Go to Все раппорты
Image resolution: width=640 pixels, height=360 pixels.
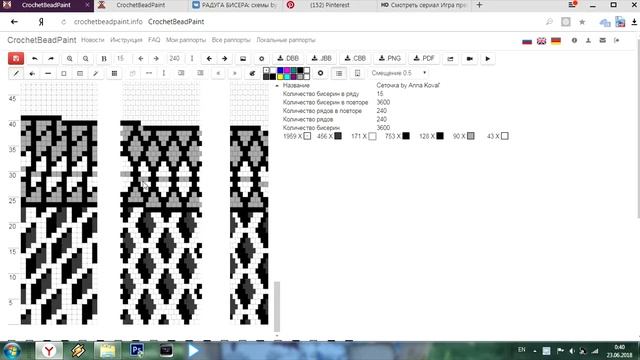(231, 40)
